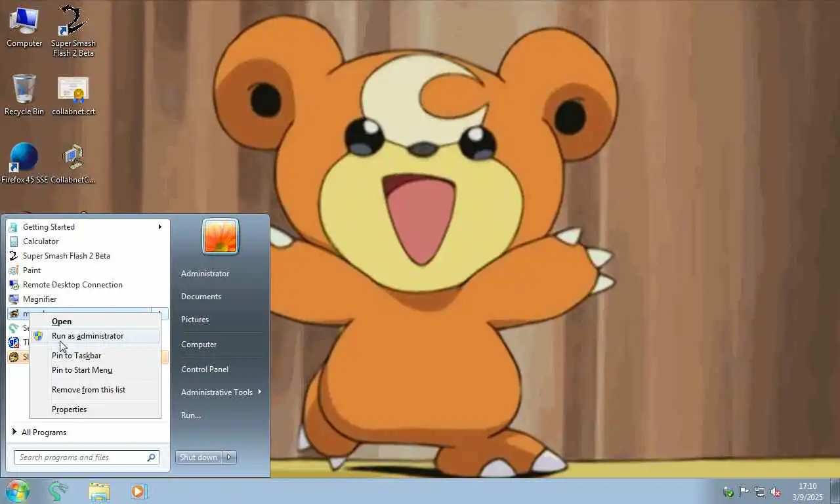This screenshot has width=840, height=504.
Task: Click the Magnifier icon in Start menu
Action: click(x=14, y=299)
